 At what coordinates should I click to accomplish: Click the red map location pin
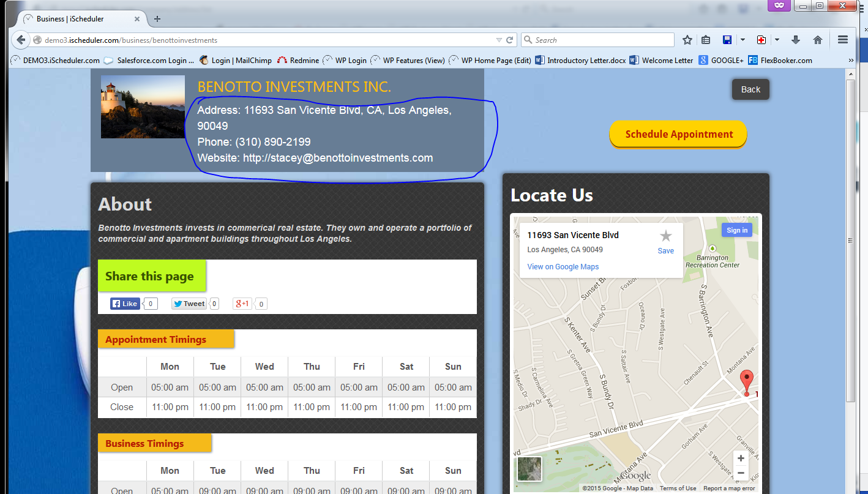(x=746, y=383)
